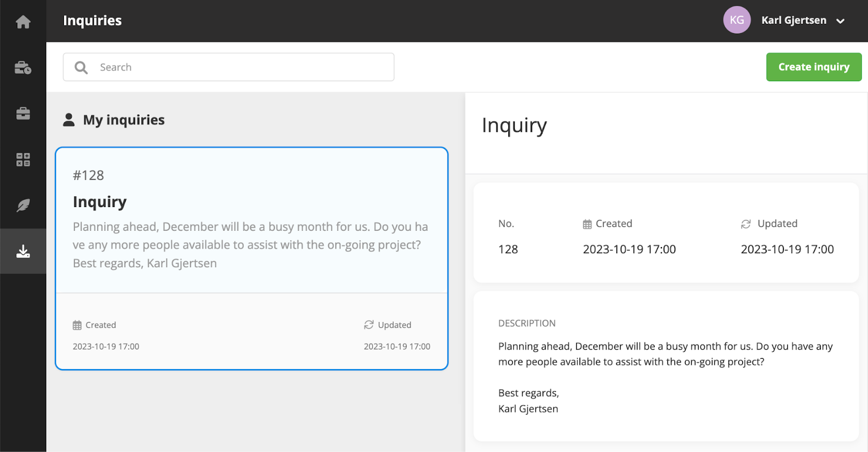Click the person icon beside My inquiries

coord(68,120)
